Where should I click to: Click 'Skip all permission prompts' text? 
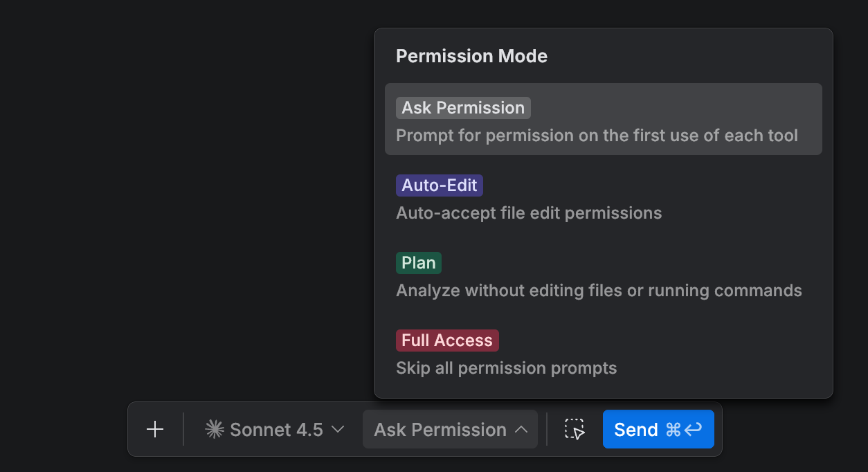506,367
